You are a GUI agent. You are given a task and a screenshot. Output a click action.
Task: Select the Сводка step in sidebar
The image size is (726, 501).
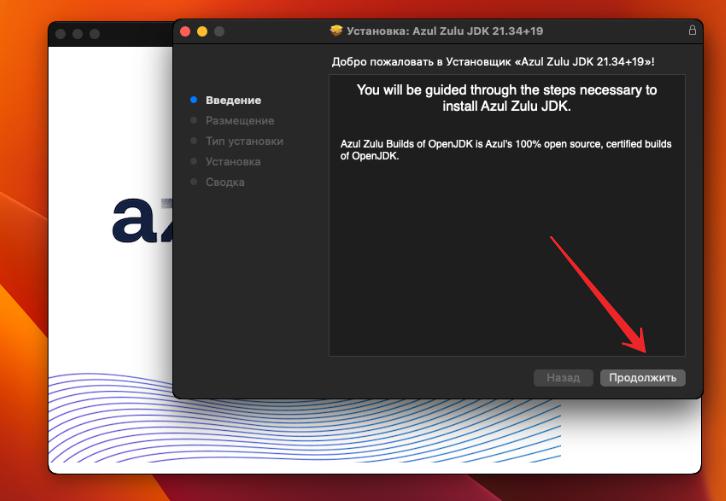pos(225,182)
